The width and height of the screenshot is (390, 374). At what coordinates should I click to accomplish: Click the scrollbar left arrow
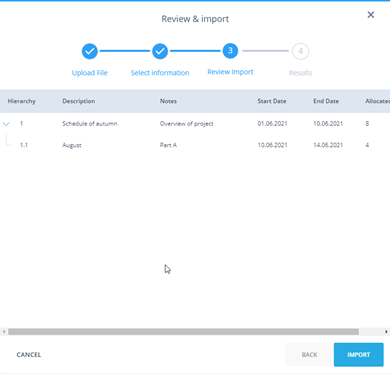pyautogui.click(x=4, y=332)
